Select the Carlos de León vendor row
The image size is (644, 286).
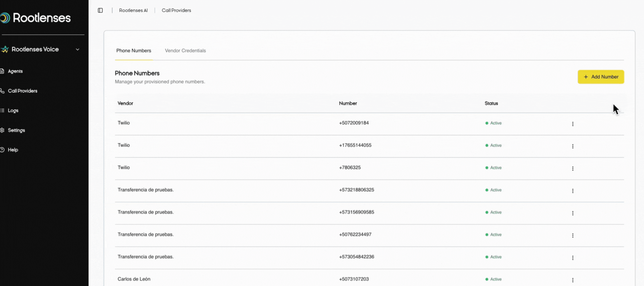pos(134,279)
